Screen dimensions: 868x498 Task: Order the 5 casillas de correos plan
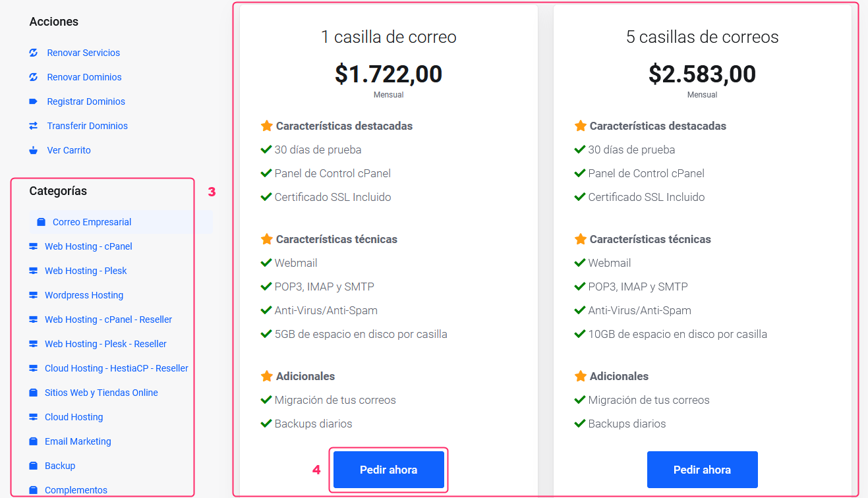[703, 470]
